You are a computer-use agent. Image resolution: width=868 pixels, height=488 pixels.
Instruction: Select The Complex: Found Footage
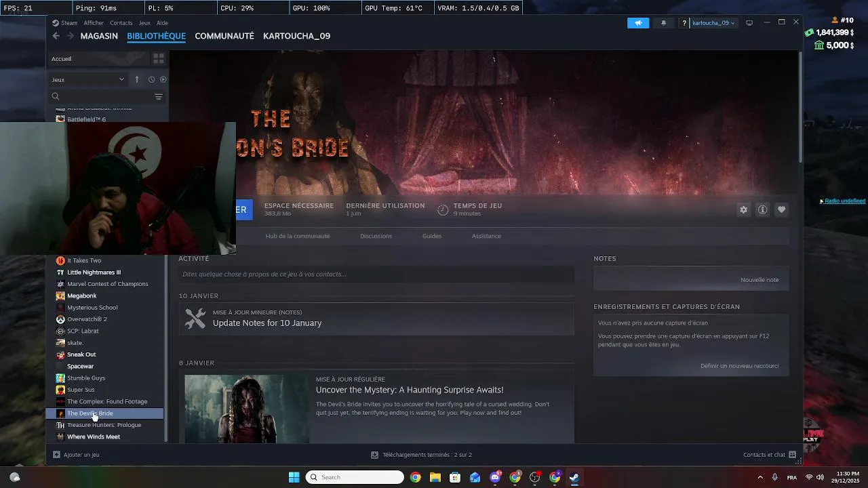coord(107,401)
